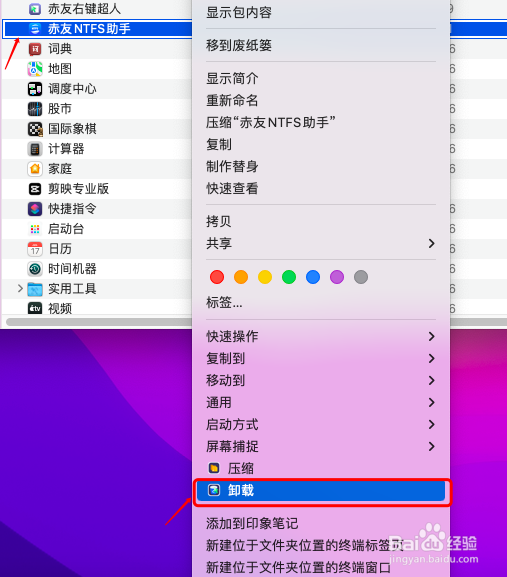Click the 赤友NTFS助手 app icon
Screen dimensions: 507x577
(35, 29)
